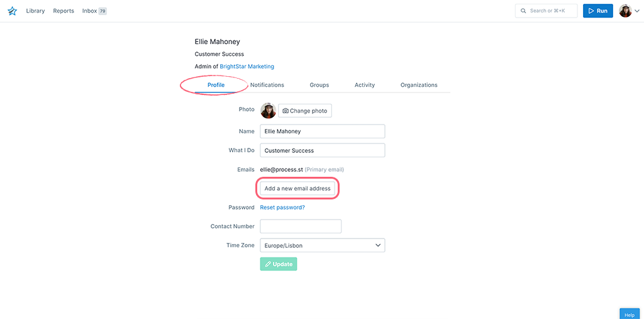
Task: Click the Contact Number input field
Action: click(301, 227)
